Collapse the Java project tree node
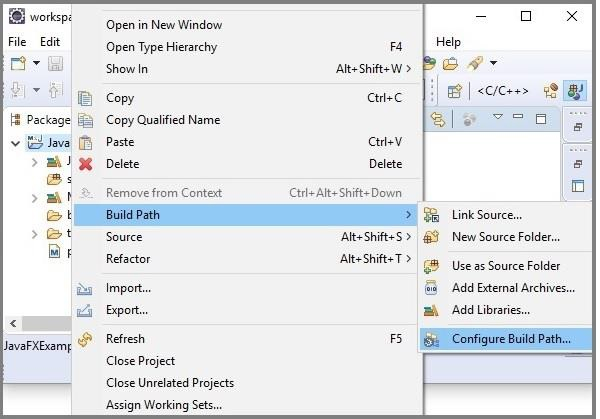Viewport: 600px width, 419px height. (16, 143)
